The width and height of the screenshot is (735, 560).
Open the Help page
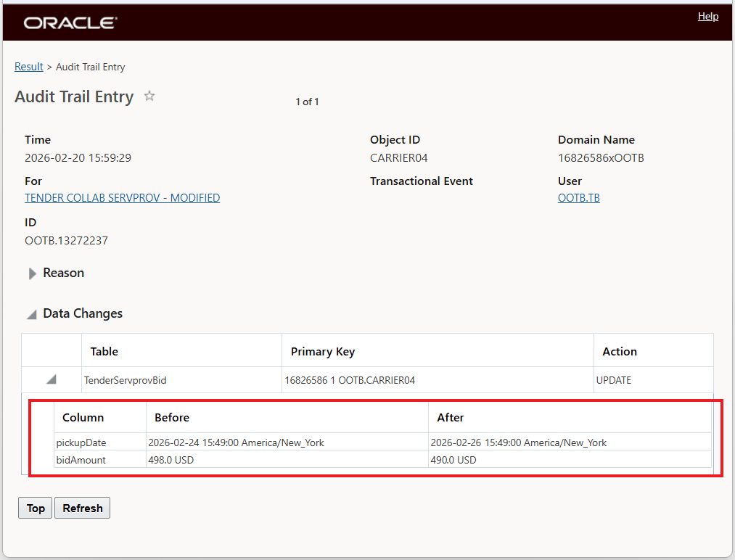[x=707, y=16]
